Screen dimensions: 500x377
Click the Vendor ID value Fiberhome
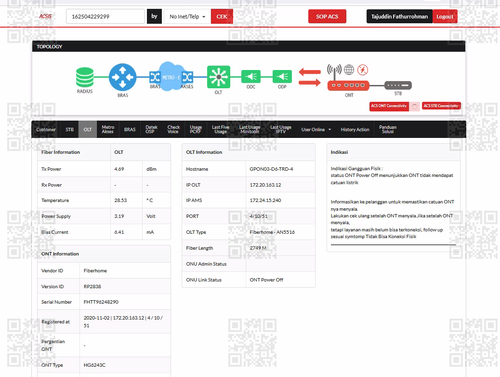[x=95, y=271]
